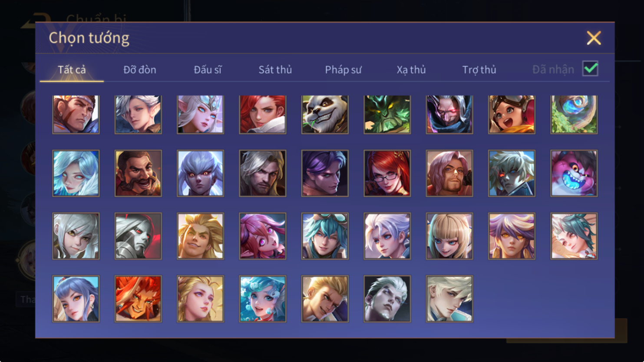Pick the purple grinning cat hero
This screenshot has height=362, width=644.
(574, 173)
